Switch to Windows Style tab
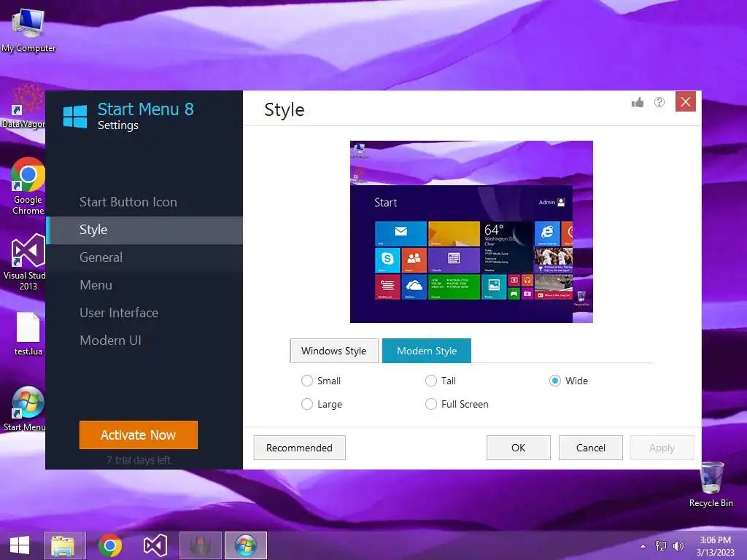 (334, 351)
